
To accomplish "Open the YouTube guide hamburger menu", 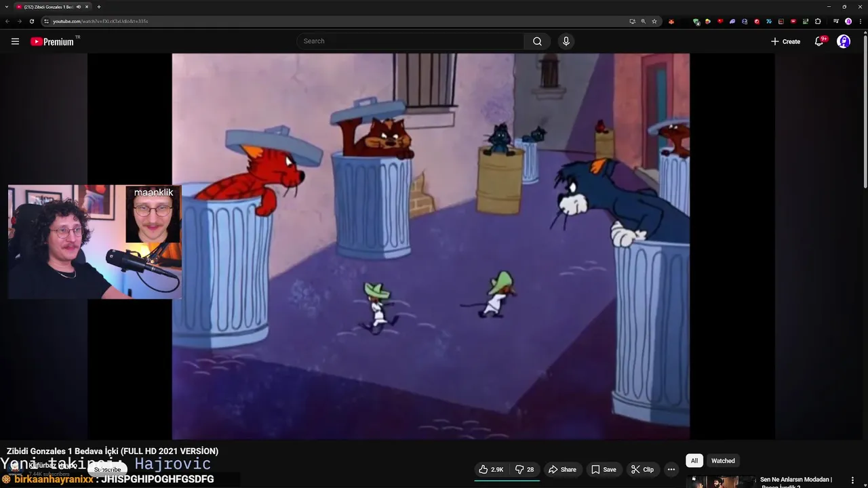I will pyautogui.click(x=15, y=41).
